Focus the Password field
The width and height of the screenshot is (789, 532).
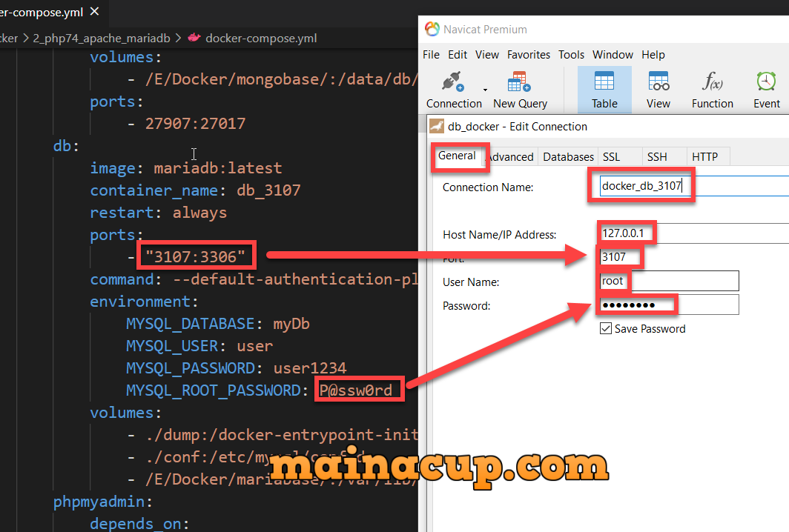[669, 305]
